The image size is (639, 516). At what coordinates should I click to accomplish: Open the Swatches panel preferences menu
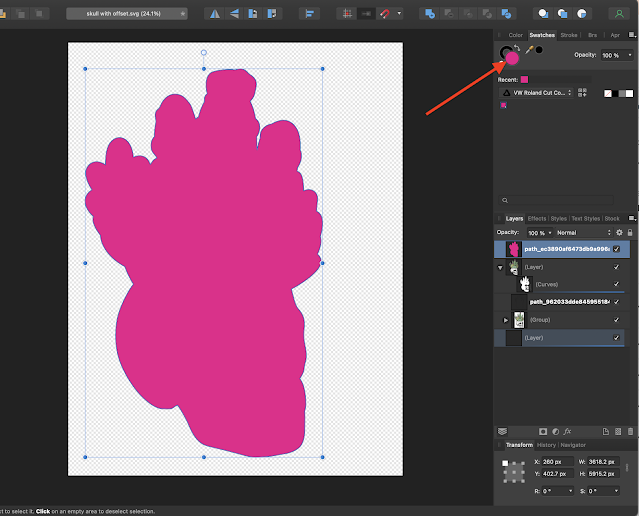click(632, 35)
